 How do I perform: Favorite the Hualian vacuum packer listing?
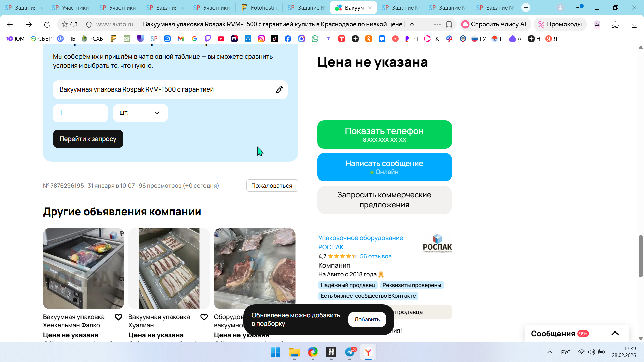point(204,317)
